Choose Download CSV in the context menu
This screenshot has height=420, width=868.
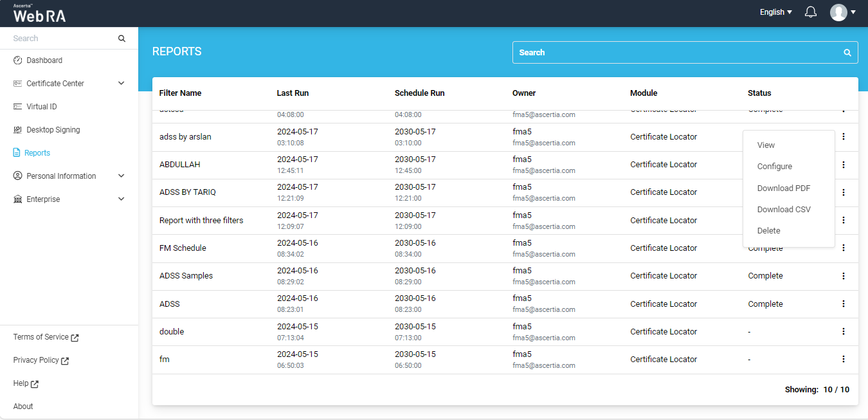pos(784,210)
